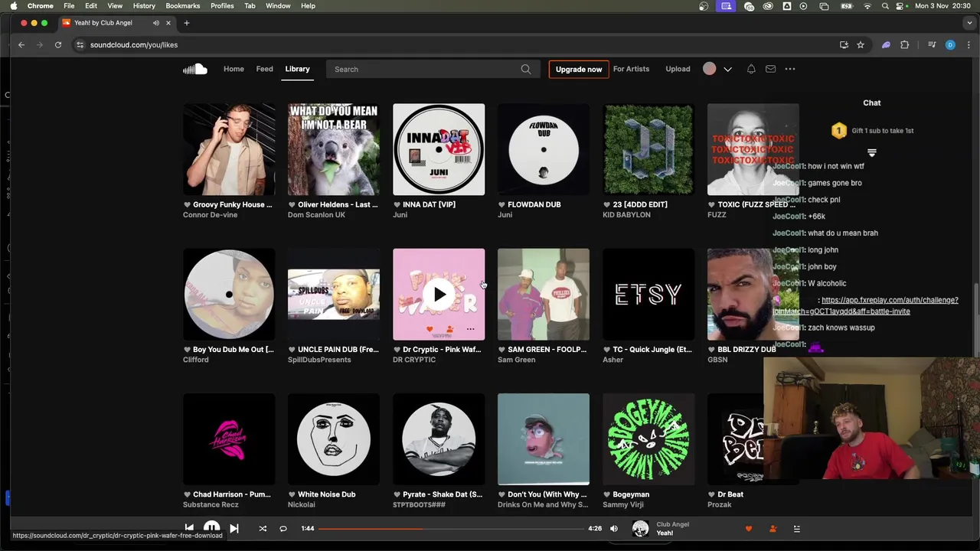Unlike White Noise Dub heart icon
Image resolution: width=980 pixels, height=551 pixels.
[x=292, y=494]
